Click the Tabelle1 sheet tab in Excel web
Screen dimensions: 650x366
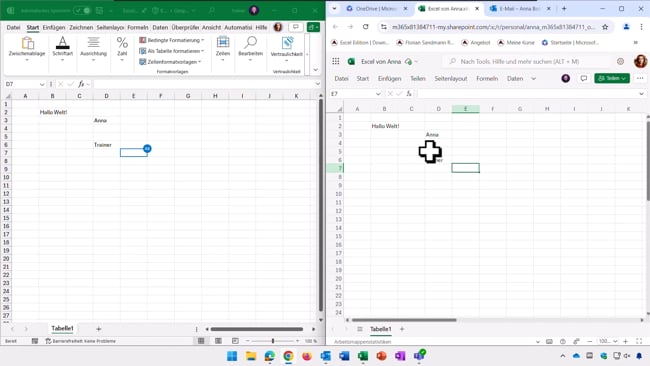[381, 329]
